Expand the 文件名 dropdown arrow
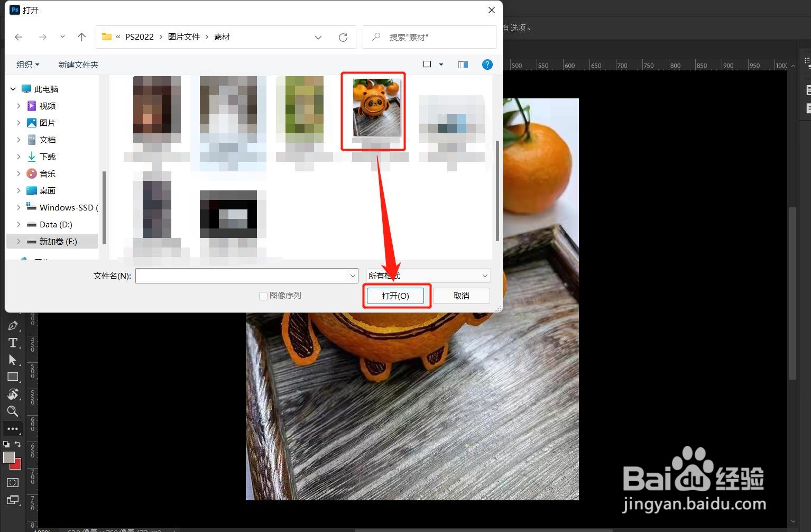811x532 pixels. (x=353, y=276)
